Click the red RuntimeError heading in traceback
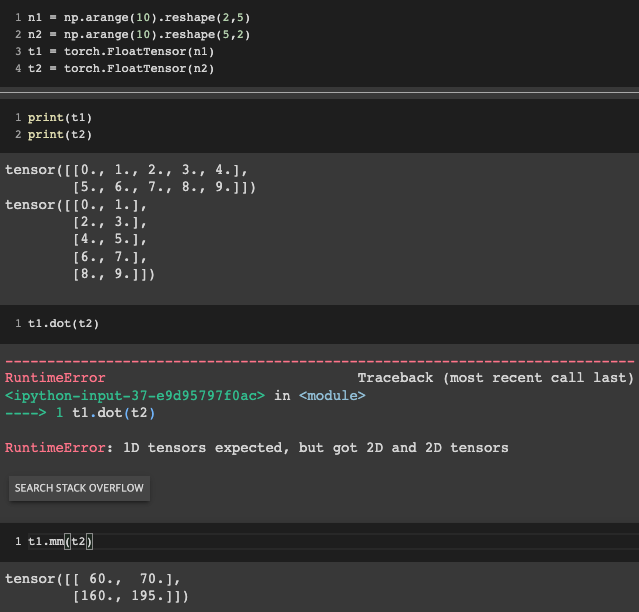 pos(55,378)
